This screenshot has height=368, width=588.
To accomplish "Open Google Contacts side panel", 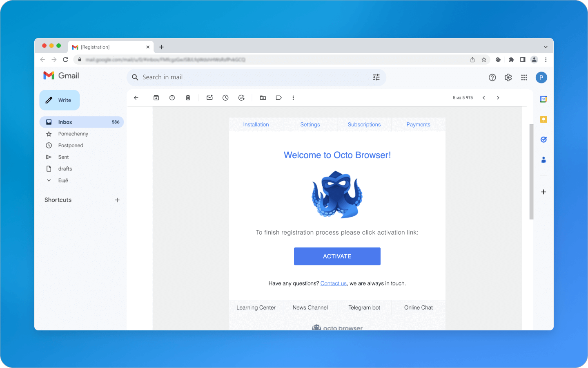I will point(543,159).
